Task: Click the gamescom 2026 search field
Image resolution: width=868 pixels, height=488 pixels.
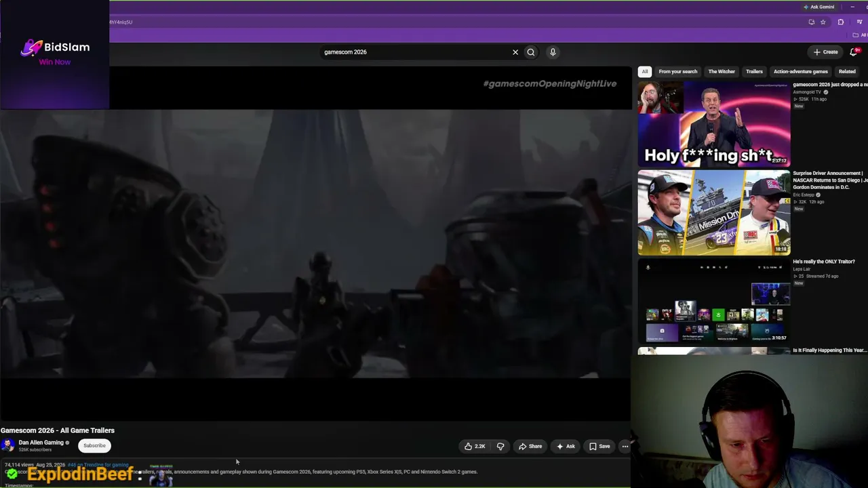Action: pos(414,52)
